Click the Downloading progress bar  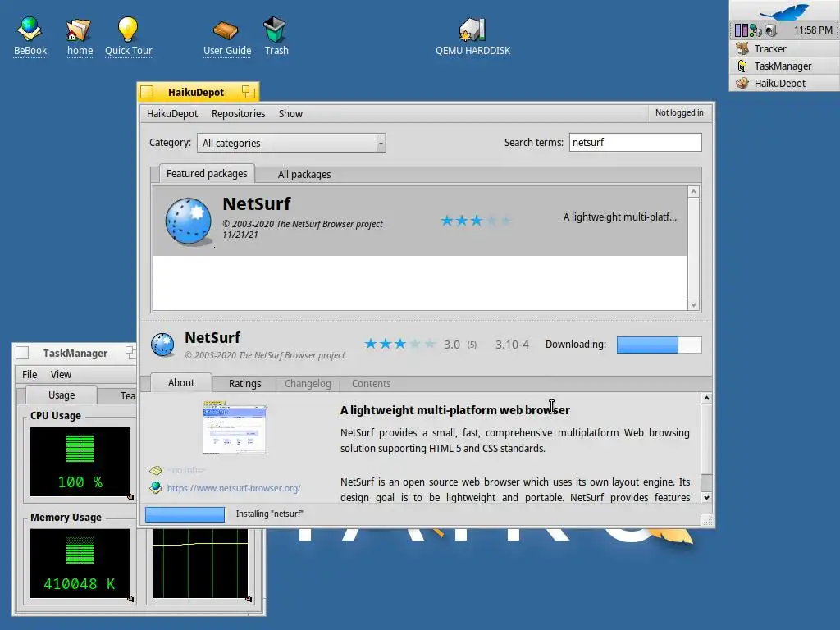[659, 345]
